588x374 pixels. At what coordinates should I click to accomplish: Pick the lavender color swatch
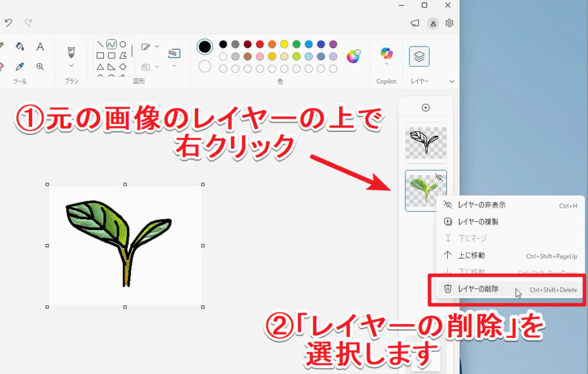tap(333, 57)
